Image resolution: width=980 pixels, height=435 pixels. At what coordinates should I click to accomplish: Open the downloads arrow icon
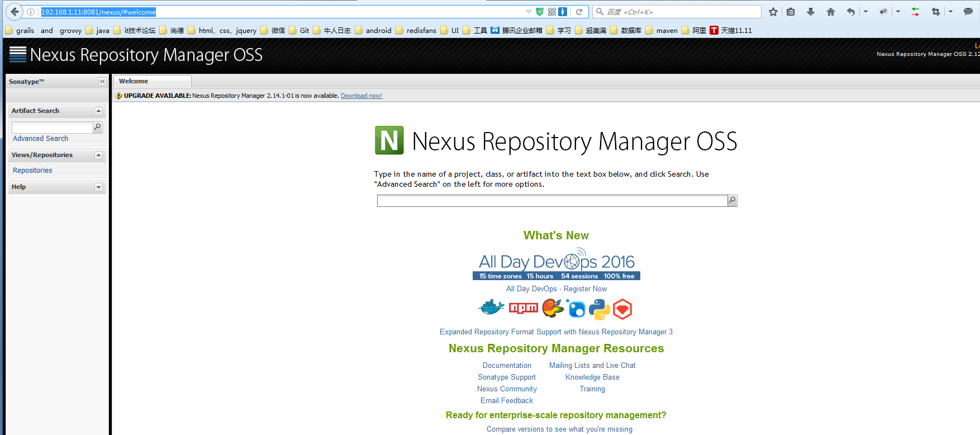pyautogui.click(x=811, y=12)
